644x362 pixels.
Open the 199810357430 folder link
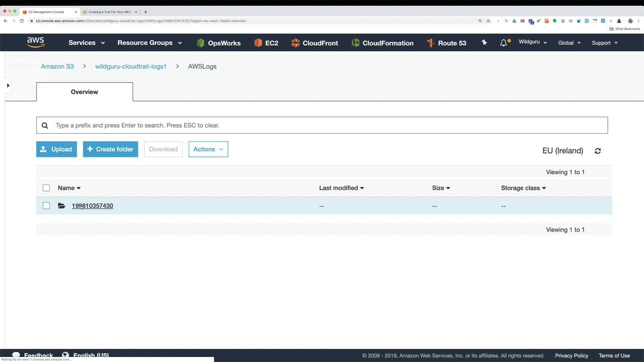tap(93, 206)
